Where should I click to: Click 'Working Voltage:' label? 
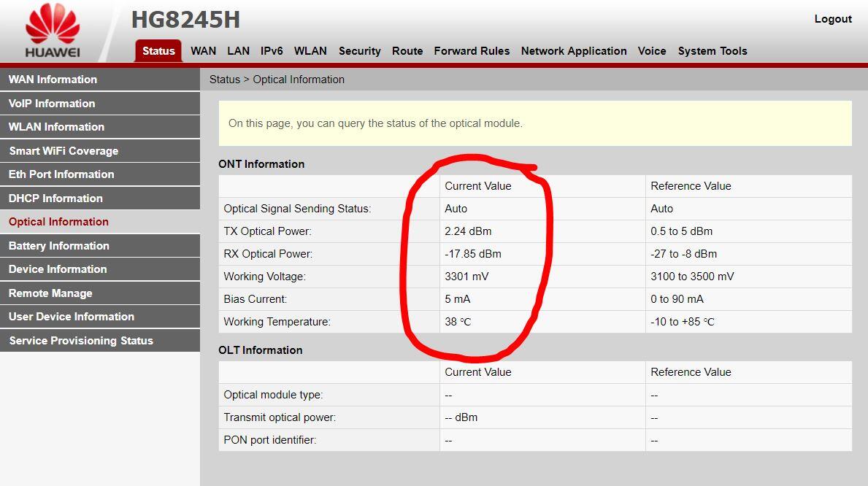point(264,277)
